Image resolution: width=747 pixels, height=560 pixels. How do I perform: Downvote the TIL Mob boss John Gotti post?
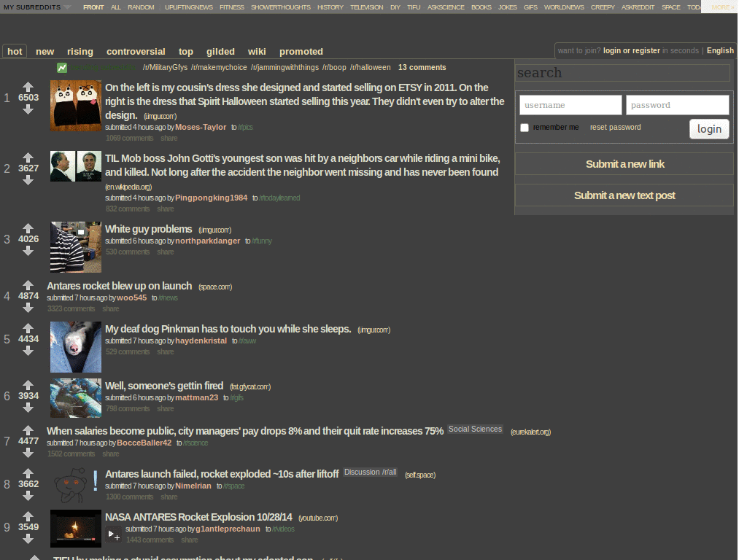[x=28, y=180]
